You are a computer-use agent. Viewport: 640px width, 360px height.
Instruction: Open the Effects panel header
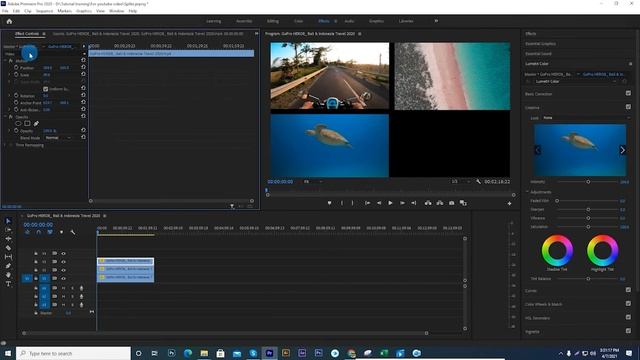point(531,33)
